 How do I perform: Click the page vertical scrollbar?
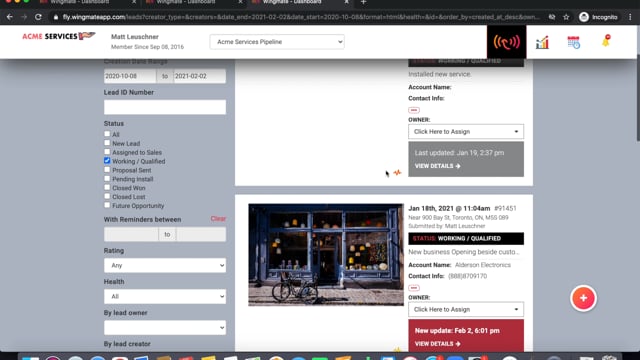(638, 98)
